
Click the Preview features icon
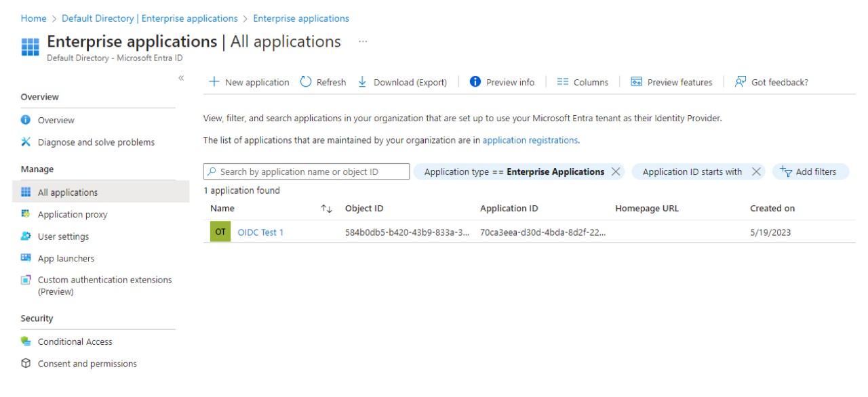pos(636,82)
